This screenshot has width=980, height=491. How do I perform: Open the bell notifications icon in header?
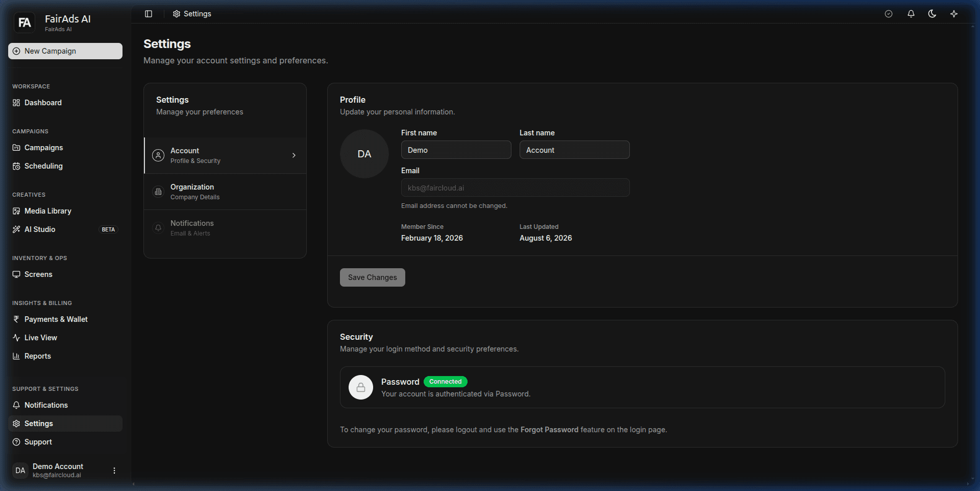[x=911, y=14]
